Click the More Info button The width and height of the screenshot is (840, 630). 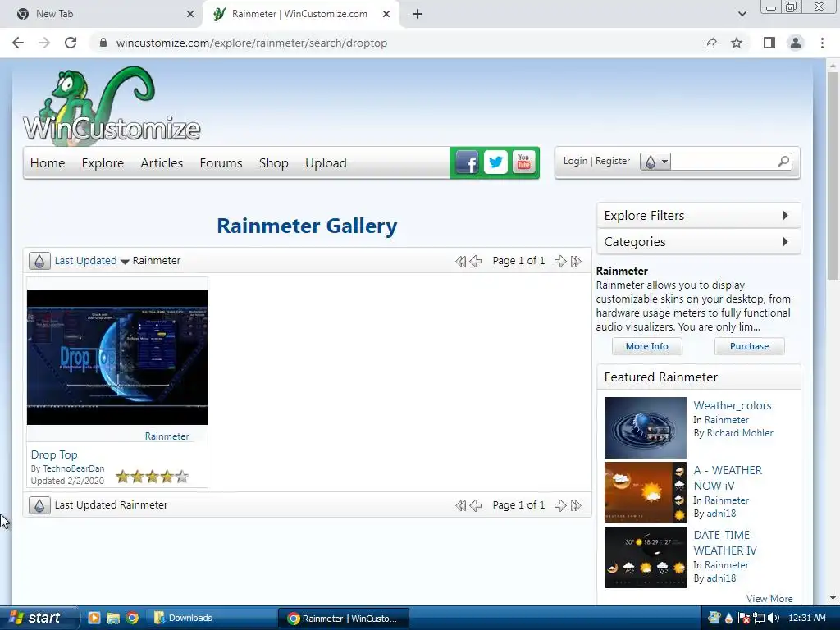click(x=646, y=346)
